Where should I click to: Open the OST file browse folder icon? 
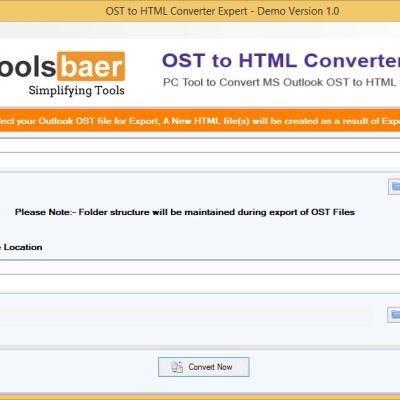tap(394, 186)
